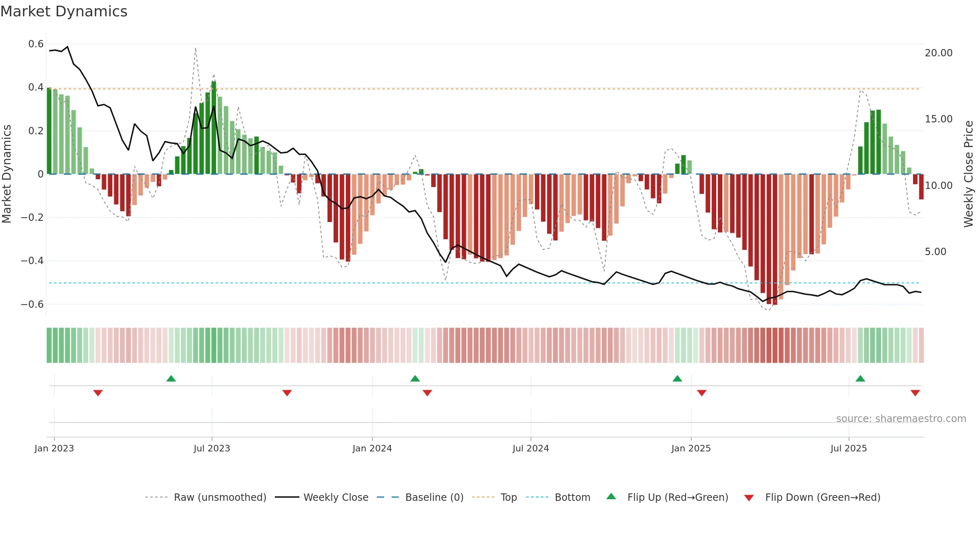Click the flip-down marker between Jul 2023 and Jan 2024
Viewport: 980px width, 551px height.
[287, 393]
